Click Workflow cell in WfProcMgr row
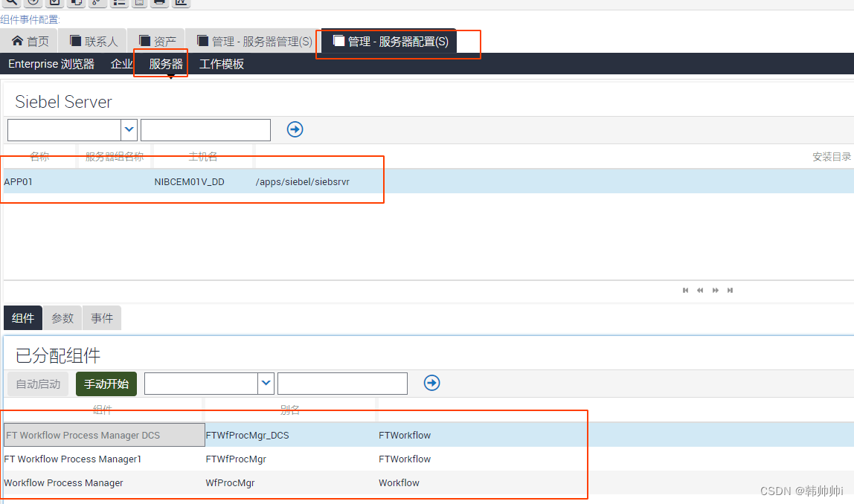Screen dimensions: 854x504 (399, 482)
